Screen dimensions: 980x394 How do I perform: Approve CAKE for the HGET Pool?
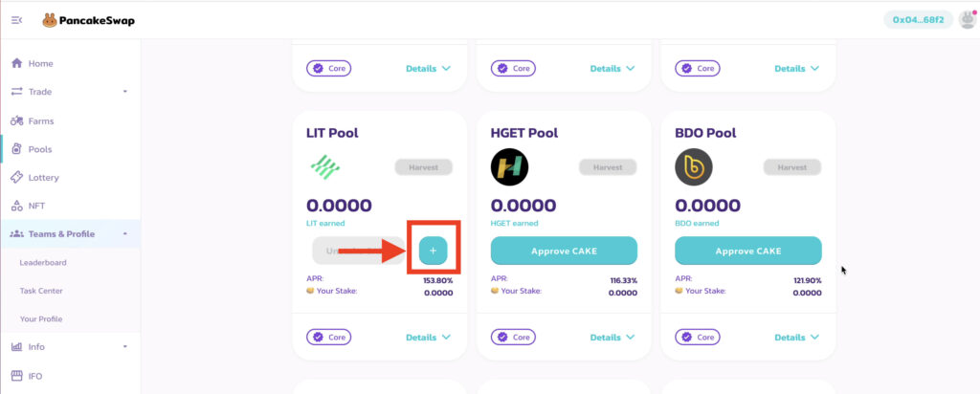(x=564, y=251)
